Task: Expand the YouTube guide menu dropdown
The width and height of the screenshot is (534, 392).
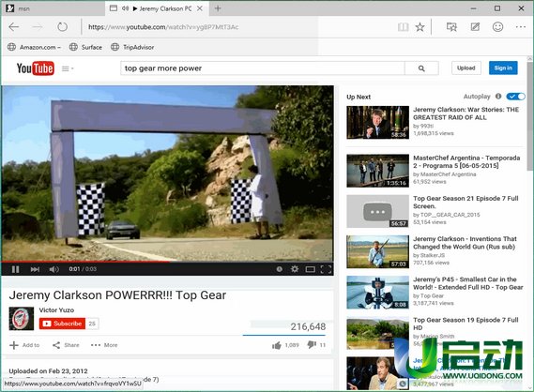Action: point(68,68)
